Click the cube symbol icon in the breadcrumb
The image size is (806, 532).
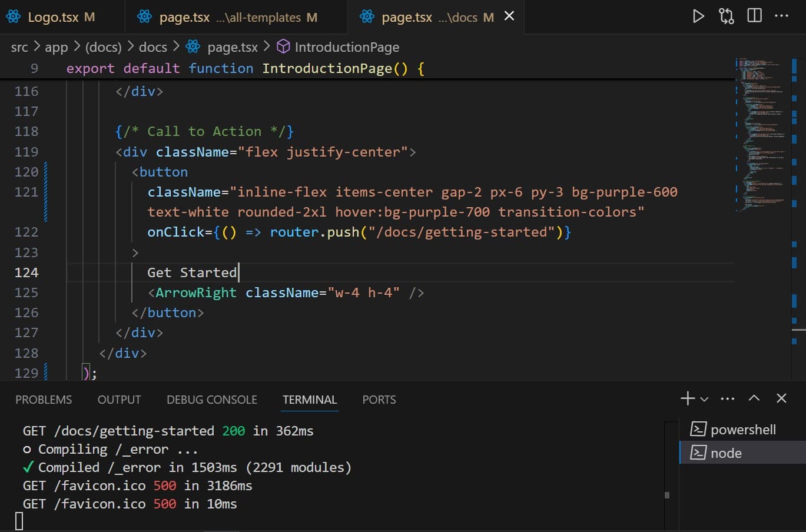(283, 46)
